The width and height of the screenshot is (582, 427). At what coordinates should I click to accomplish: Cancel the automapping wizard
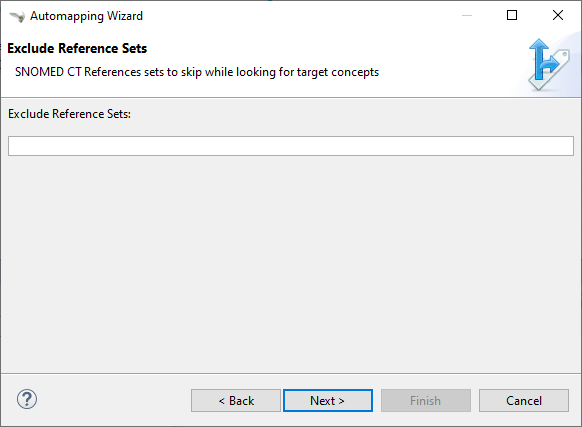tap(524, 401)
